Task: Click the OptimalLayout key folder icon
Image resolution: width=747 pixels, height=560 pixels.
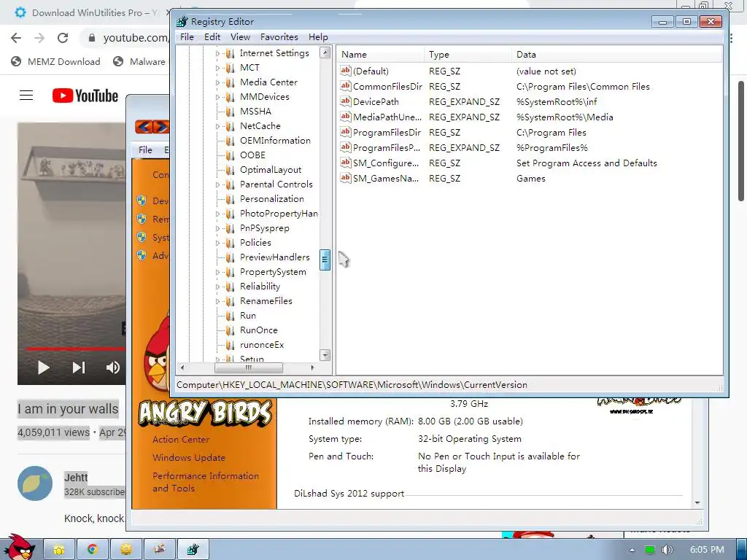Action: coord(230,170)
